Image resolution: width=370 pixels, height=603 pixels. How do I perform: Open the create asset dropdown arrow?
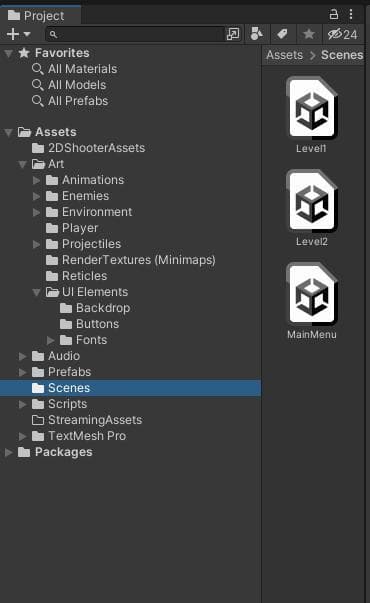point(27,34)
